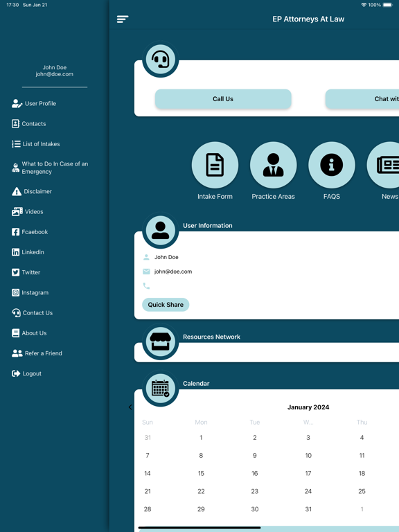
Task: Click the Fcaebook text label
Action: [x=35, y=232]
